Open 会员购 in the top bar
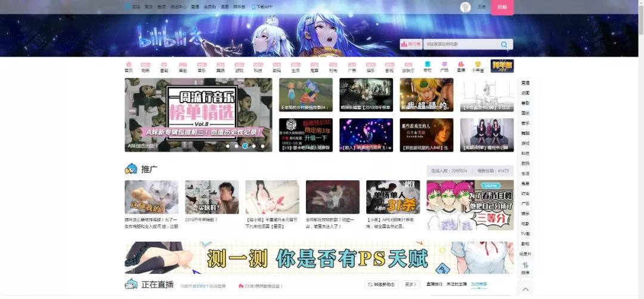The image size is (644, 299). pos(210,7)
